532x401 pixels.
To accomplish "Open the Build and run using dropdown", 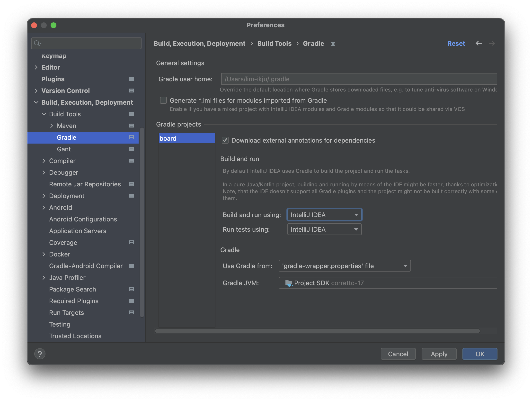I will [x=324, y=215].
